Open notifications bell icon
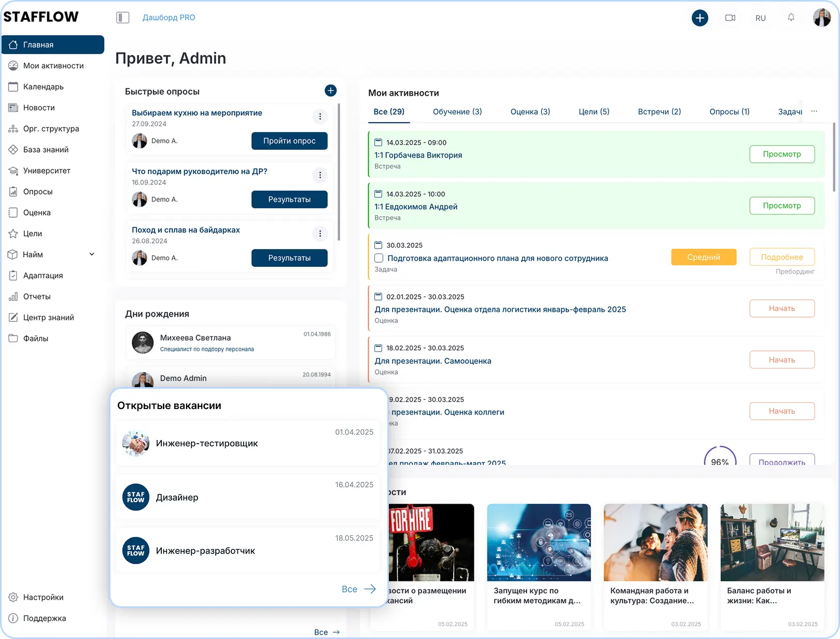This screenshot has height=639, width=840. click(x=791, y=18)
